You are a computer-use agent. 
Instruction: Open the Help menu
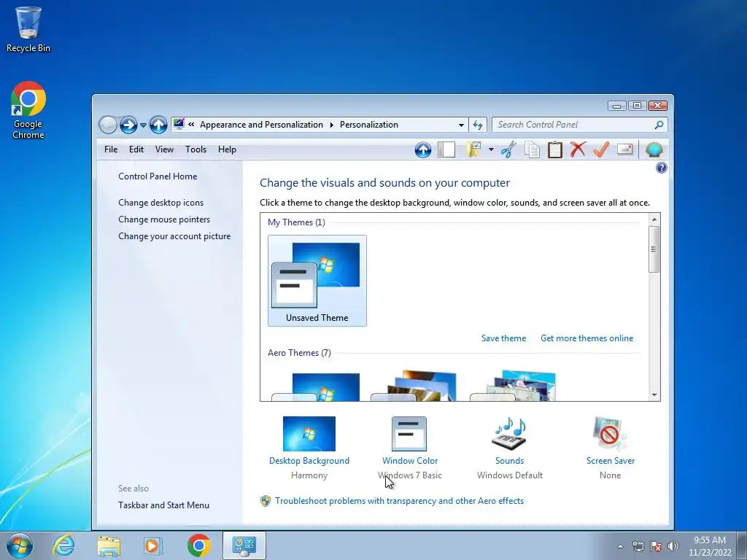click(228, 149)
